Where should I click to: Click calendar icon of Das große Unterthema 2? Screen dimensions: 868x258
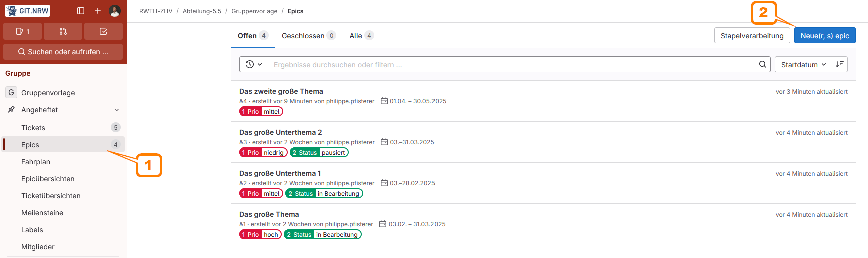384,142
